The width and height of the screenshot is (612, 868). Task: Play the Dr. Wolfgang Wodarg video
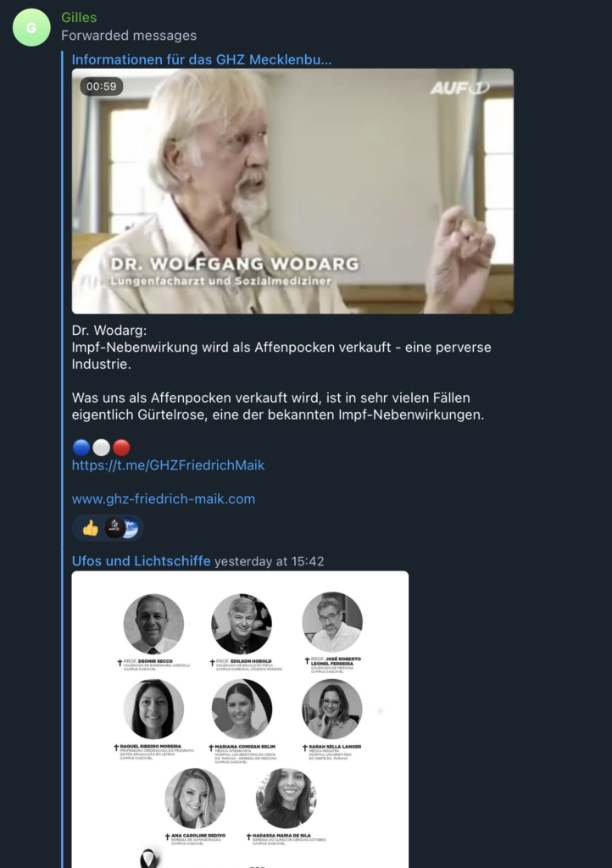tap(292, 191)
